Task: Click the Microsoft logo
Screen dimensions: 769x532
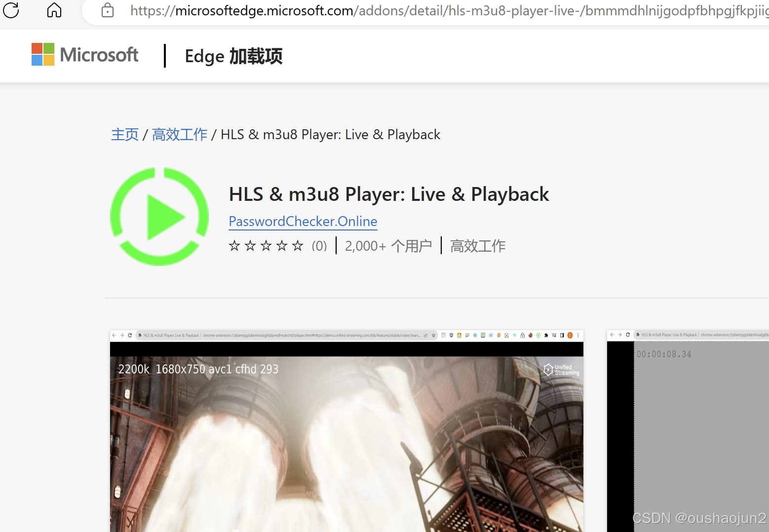Action: pyautogui.click(x=85, y=55)
